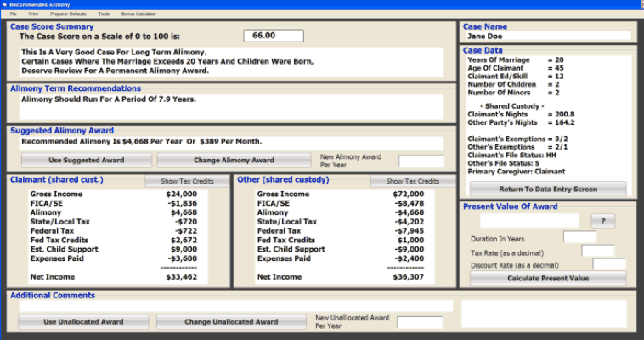
Task: Click the Discount Rate decimal field
Action: tap(608, 264)
